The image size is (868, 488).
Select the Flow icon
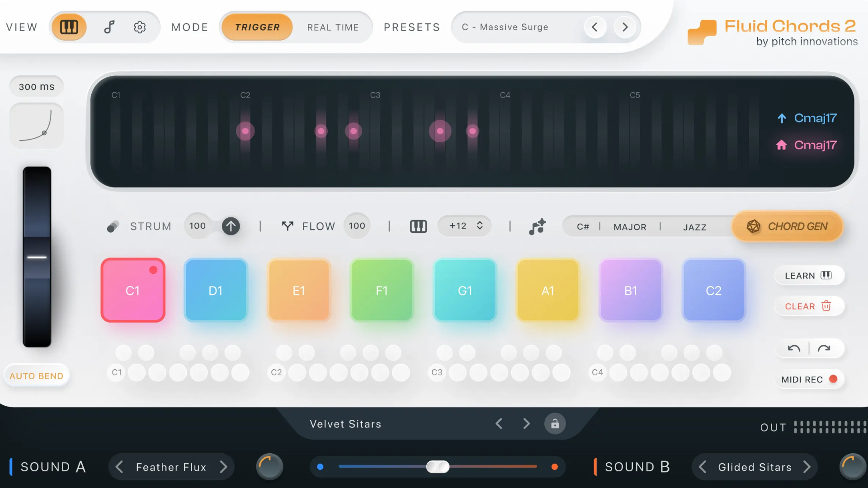coord(288,226)
